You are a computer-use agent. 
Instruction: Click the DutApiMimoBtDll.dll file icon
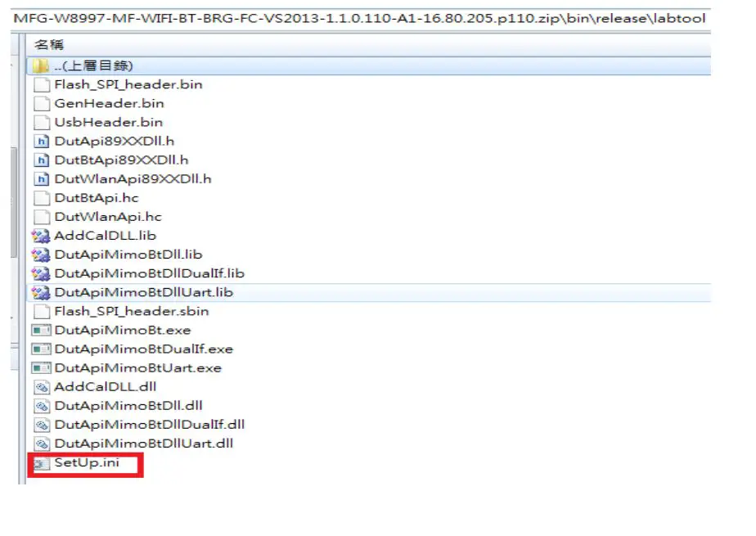[x=42, y=406]
